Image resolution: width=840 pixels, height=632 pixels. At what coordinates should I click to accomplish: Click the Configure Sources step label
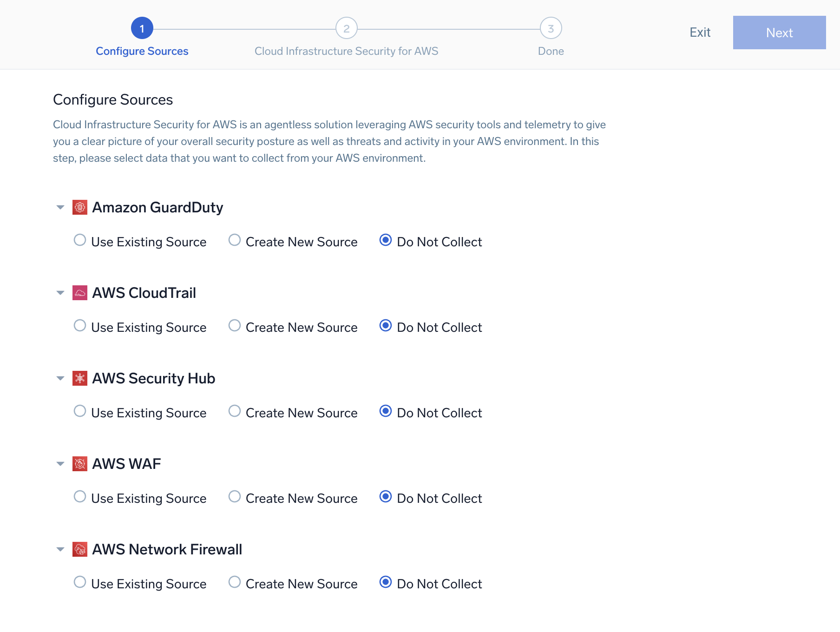coord(142,51)
